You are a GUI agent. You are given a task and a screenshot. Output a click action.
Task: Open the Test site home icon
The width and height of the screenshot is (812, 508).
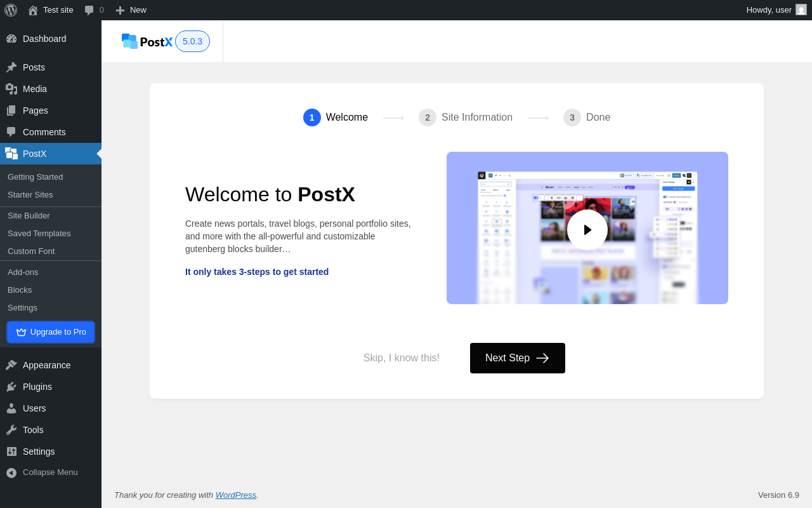33,10
